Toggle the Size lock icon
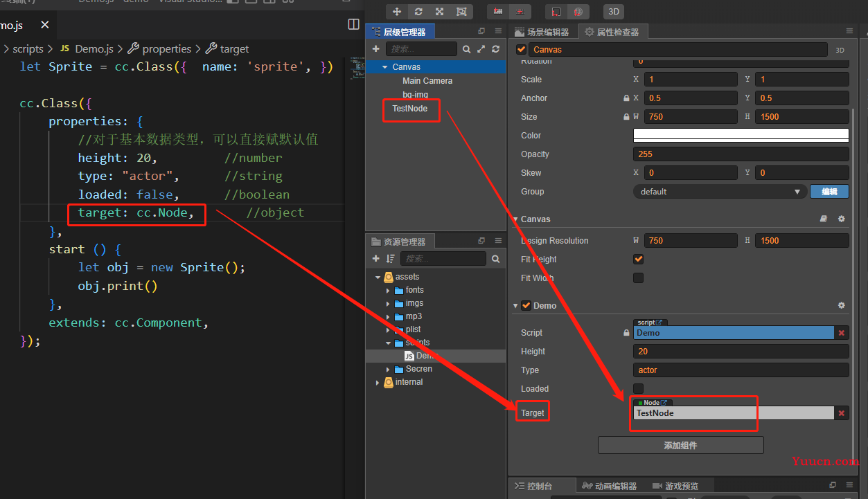Screen dimensions: 868x499 click(x=627, y=117)
